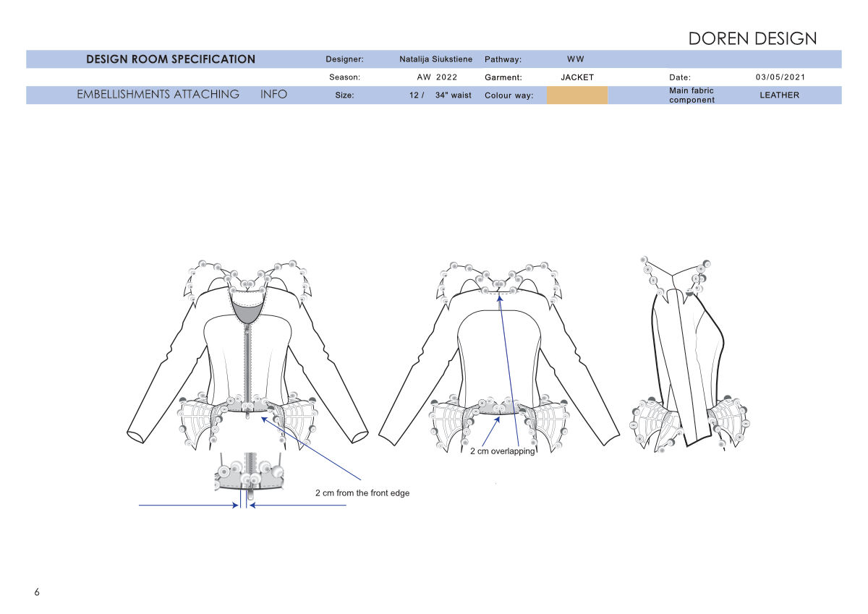Click the DOREN DESIGN title
Viewport: 868px width, 614px height.
point(752,38)
